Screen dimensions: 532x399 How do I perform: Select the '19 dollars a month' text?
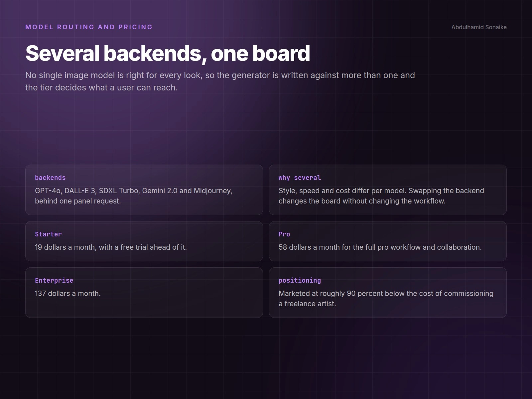coord(111,247)
